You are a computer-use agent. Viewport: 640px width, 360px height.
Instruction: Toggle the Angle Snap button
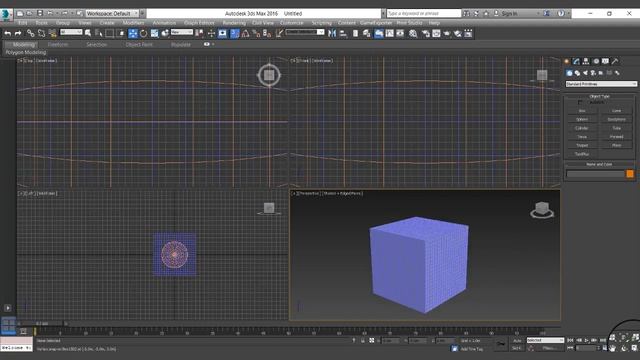245,33
